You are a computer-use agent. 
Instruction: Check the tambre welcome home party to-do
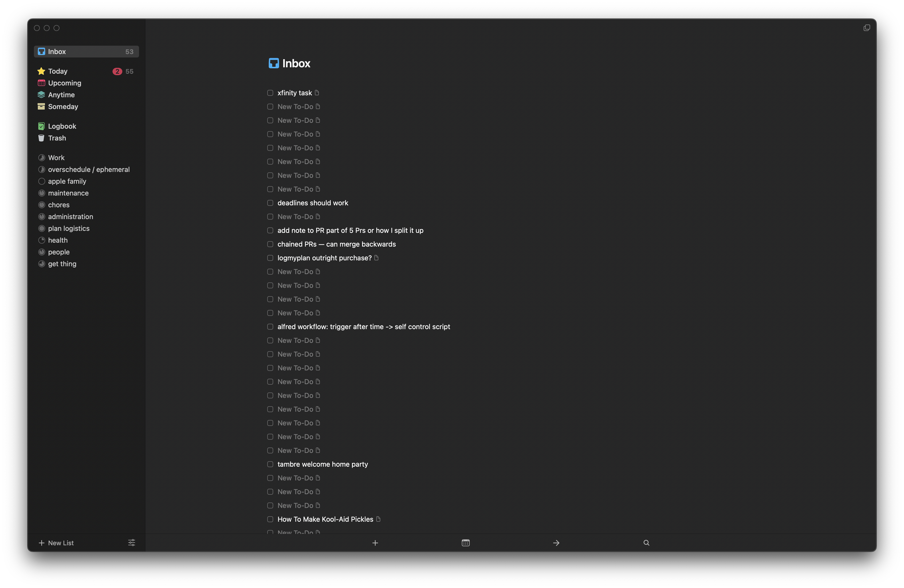(270, 464)
